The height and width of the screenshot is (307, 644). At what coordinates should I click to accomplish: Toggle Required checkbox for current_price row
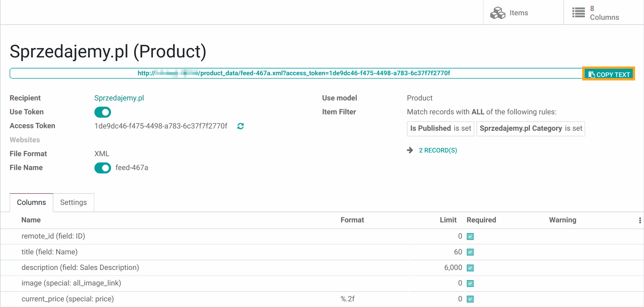[470, 299]
